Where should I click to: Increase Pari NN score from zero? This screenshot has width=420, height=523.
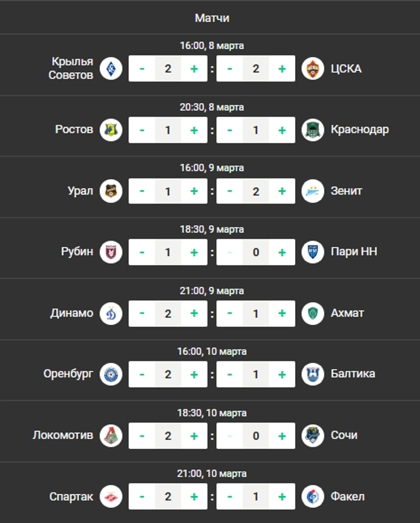[x=282, y=252]
